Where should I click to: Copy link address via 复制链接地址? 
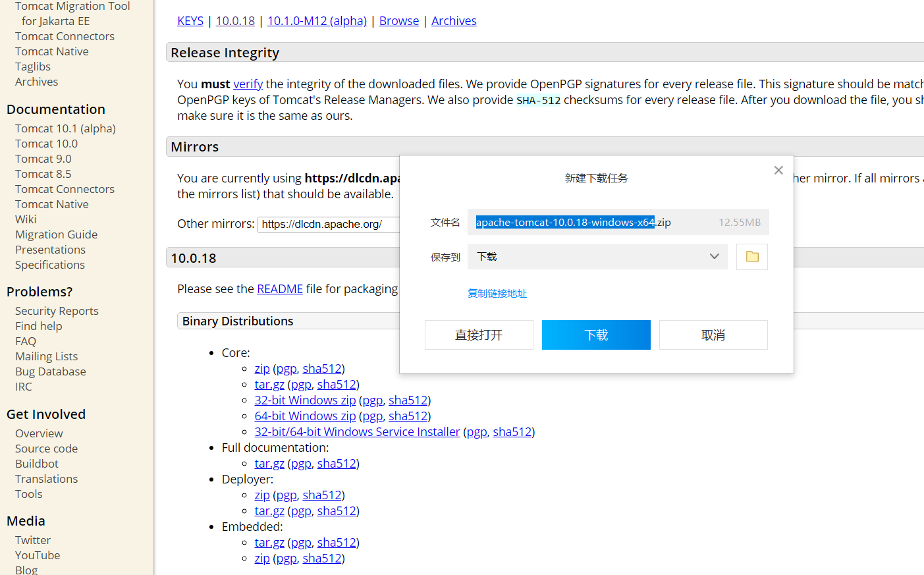pyautogui.click(x=497, y=293)
